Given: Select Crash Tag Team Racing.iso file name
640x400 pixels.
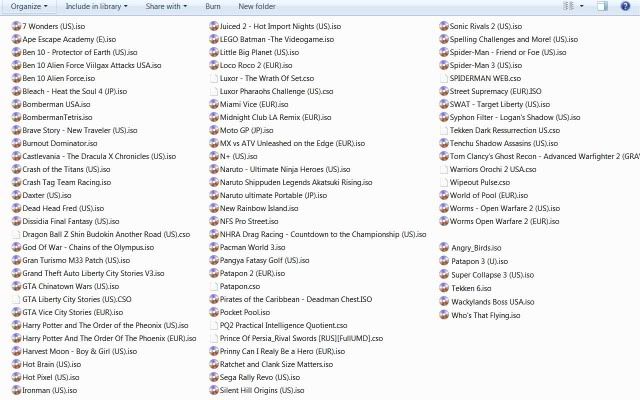Looking at the screenshot, I should coord(67,182).
